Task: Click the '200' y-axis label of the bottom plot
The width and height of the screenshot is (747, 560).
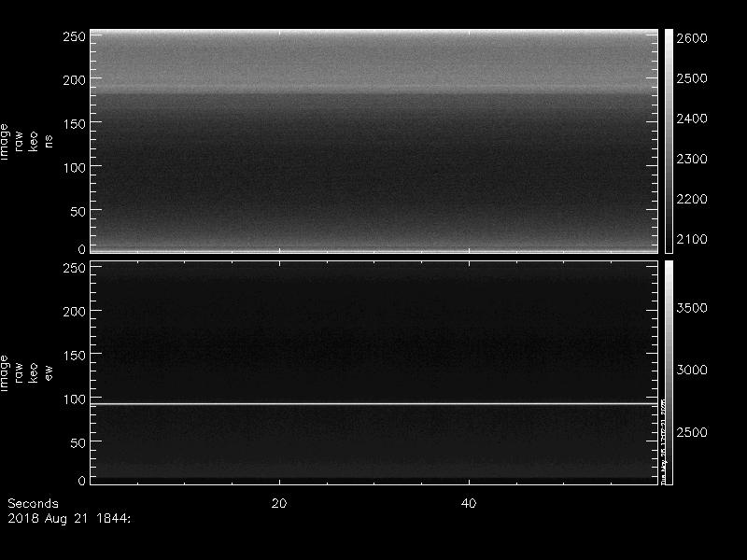Action: (x=75, y=312)
